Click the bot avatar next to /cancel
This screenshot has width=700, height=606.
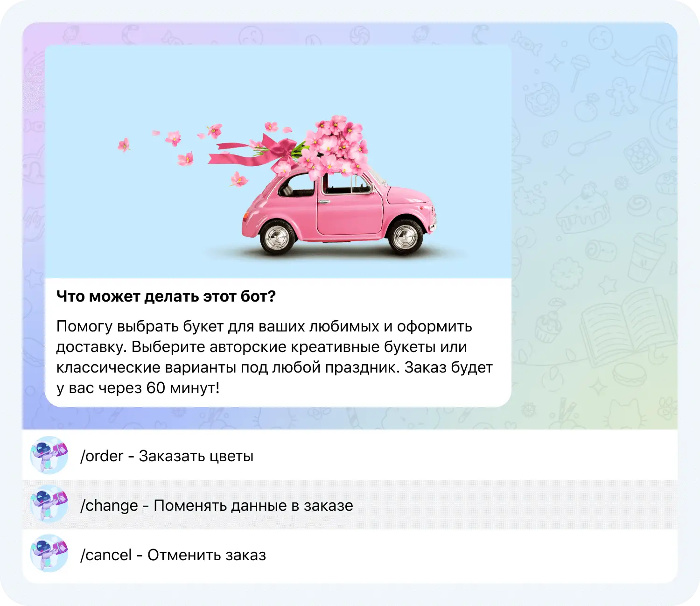coord(49,554)
